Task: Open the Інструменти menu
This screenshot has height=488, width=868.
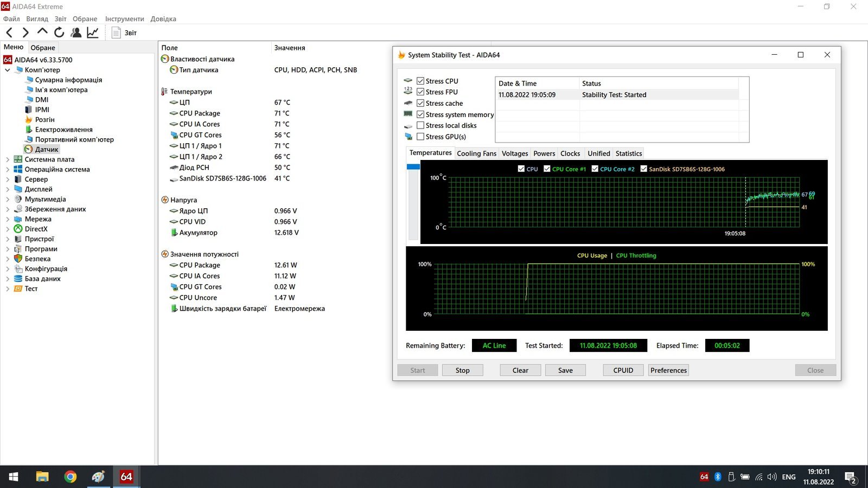Action: 124,18
